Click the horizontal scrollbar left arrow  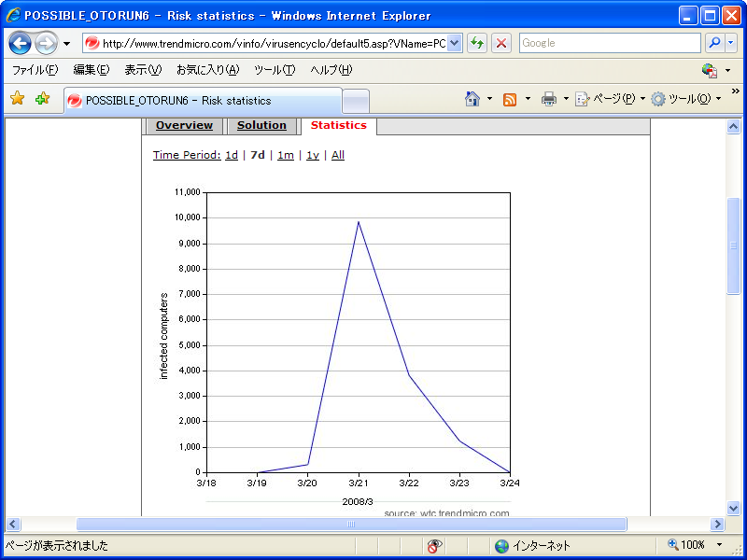tap(13, 525)
